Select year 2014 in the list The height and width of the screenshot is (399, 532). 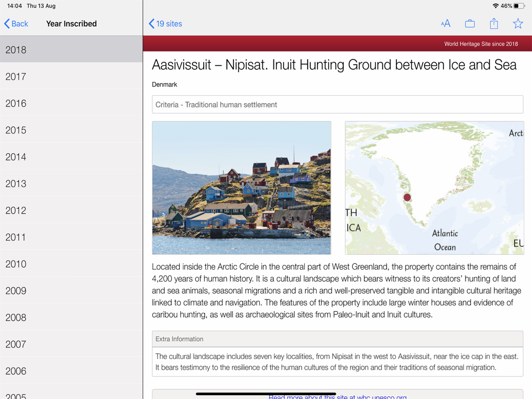(x=71, y=157)
